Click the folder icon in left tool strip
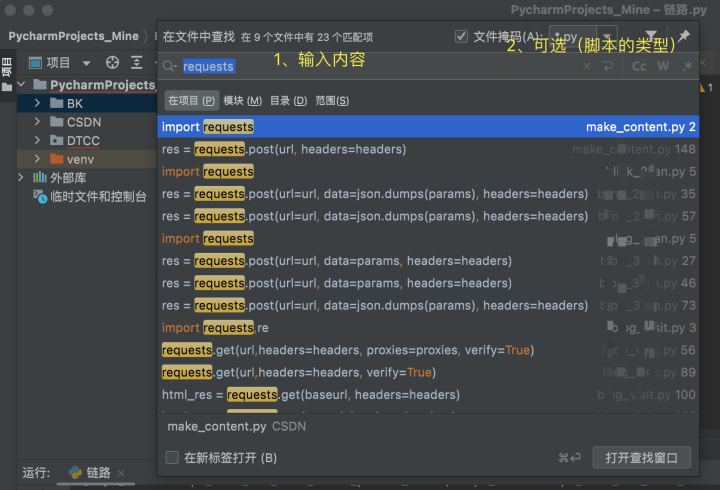Viewport: 720px width, 490px height. pos(7,87)
